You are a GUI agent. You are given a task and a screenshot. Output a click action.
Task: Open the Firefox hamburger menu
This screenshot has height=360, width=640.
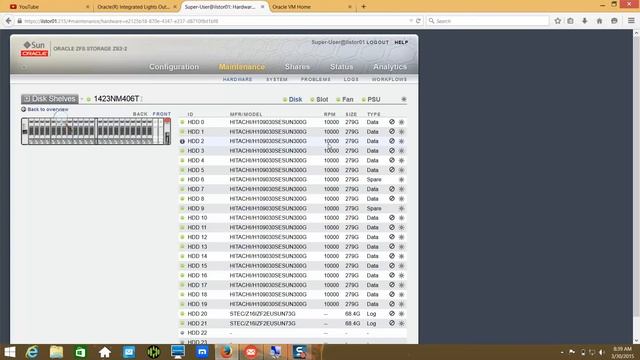coord(631,21)
